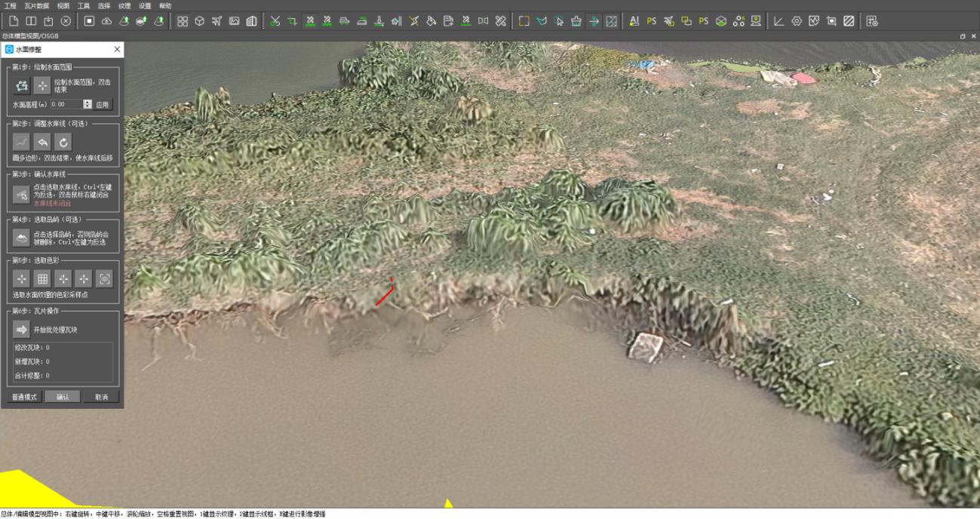980x519 pixels.
Task: Open the 瓦片数据 menu
Action: pos(36,5)
